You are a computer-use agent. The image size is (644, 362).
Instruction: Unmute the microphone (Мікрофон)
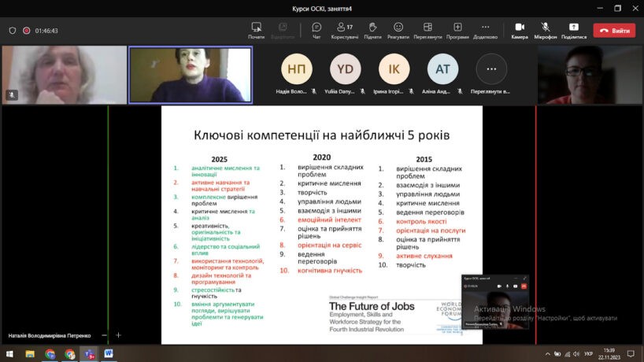point(545,30)
